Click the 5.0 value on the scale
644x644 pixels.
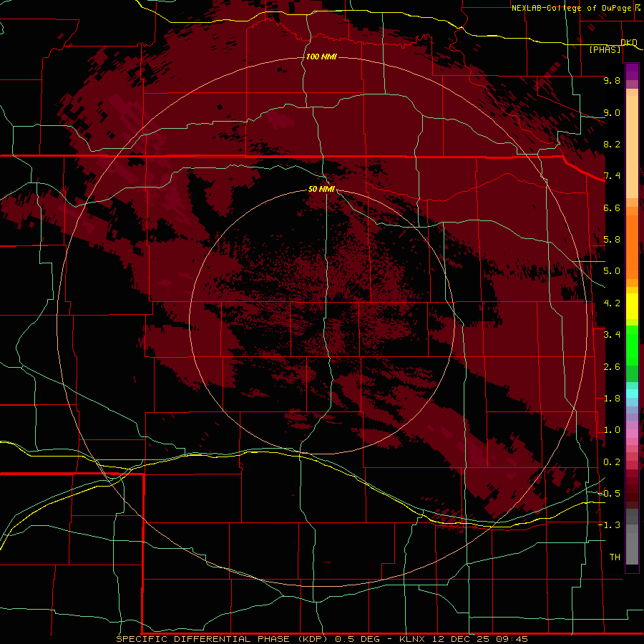(x=612, y=271)
